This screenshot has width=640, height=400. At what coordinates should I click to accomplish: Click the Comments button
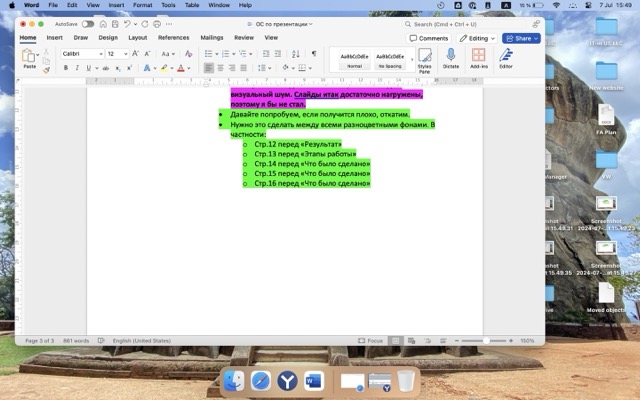(x=429, y=38)
